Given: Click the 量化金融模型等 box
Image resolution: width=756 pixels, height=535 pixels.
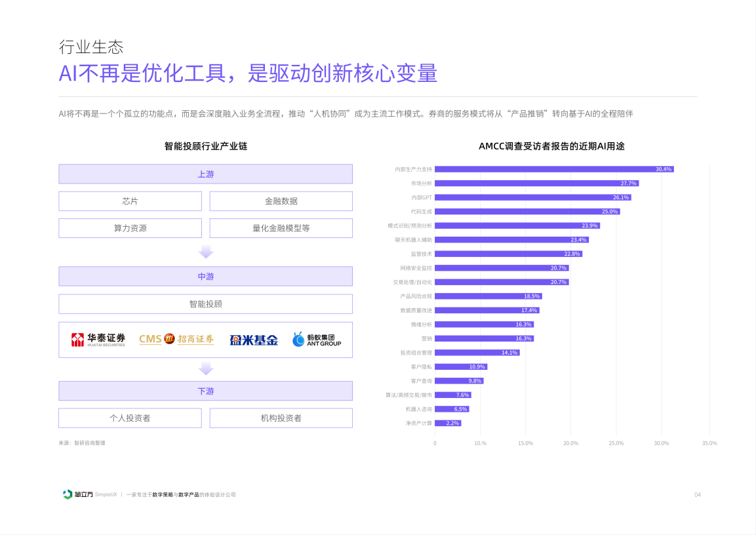Looking at the screenshot, I should pyautogui.click(x=281, y=228).
